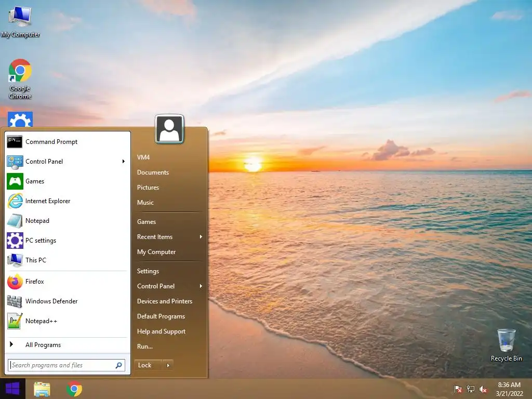Image resolution: width=532 pixels, height=399 pixels.
Task: Click the Windows Start button
Action: (12, 389)
